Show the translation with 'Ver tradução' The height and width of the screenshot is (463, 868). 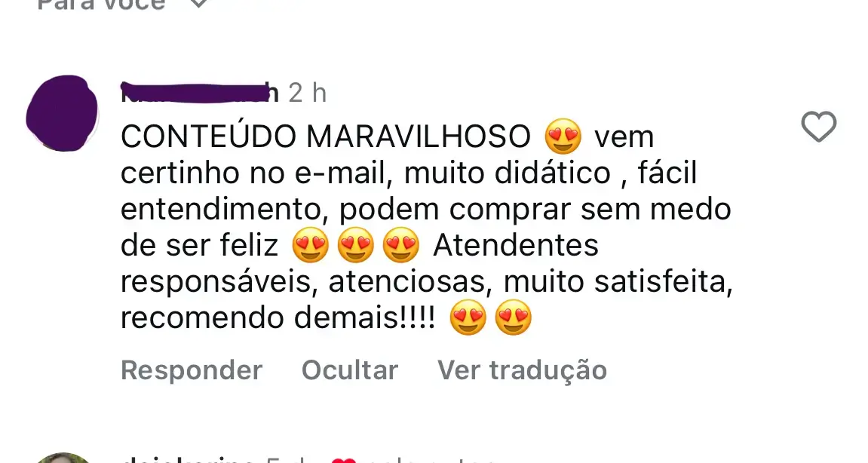(522, 370)
